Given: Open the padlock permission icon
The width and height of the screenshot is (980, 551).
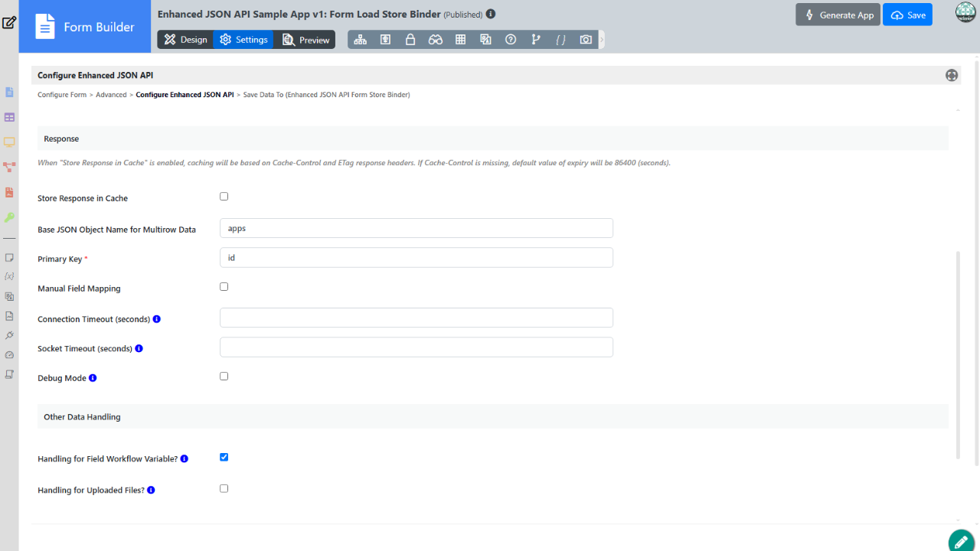Looking at the screenshot, I should click(x=410, y=40).
